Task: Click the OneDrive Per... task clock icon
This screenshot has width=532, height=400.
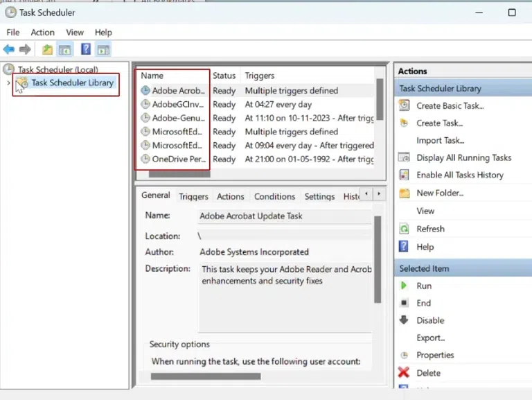Action: pyautogui.click(x=145, y=159)
